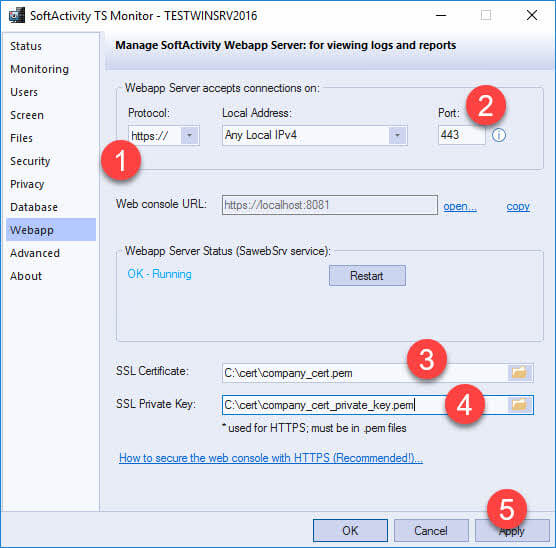Browse for SSL Private Key folder icon
Viewport: 556px width, 548px height.
coord(519,405)
